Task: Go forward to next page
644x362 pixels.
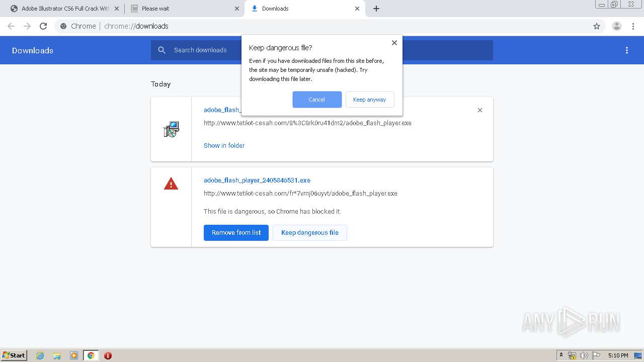Action: click(x=27, y=26)
